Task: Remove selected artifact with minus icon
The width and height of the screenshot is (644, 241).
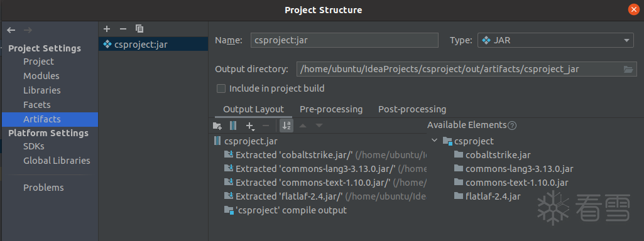Action: click(x=123, y=29)
